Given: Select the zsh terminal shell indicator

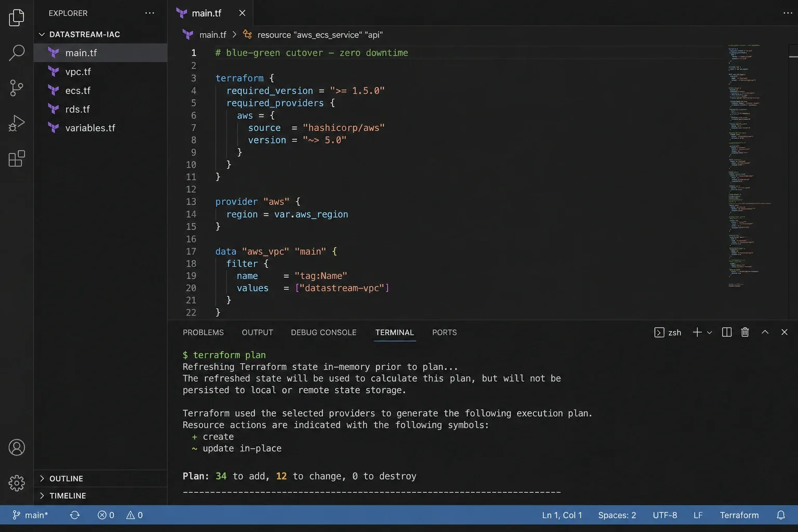Looking at the screenshot, I should (668, 332).
